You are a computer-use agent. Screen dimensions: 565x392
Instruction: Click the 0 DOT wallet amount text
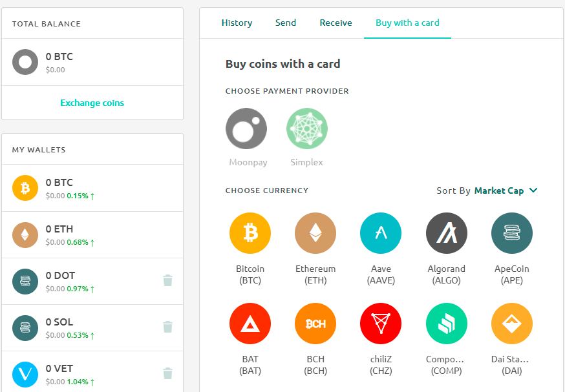coord(61,275)
